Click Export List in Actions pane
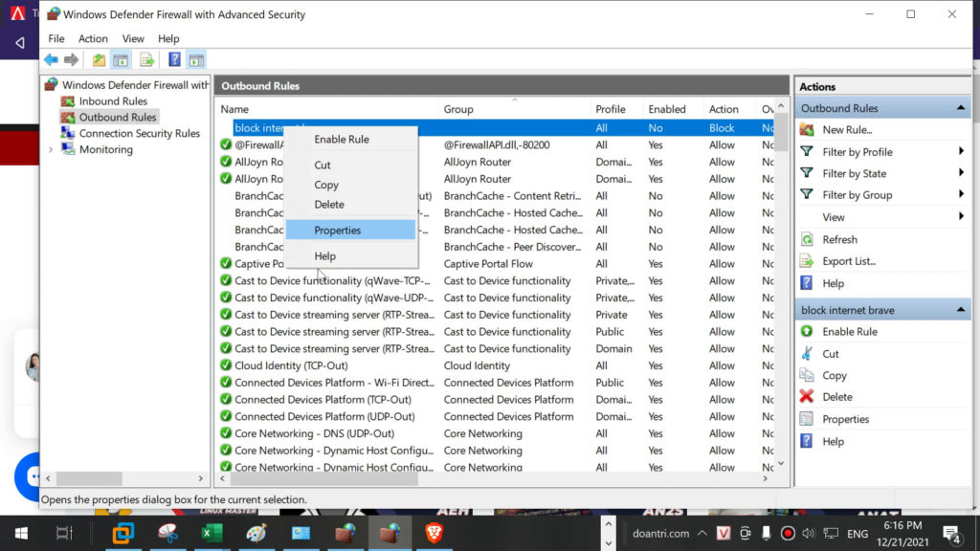 coord(849,261)
